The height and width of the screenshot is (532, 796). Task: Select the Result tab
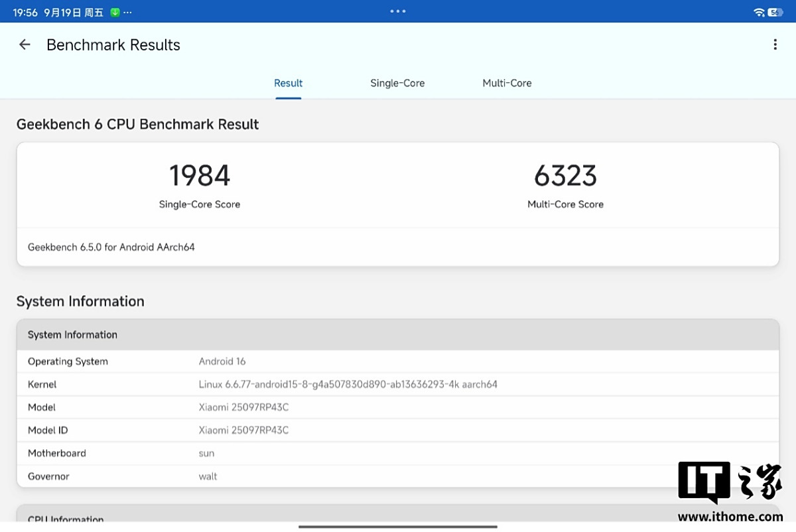point(288,83)
